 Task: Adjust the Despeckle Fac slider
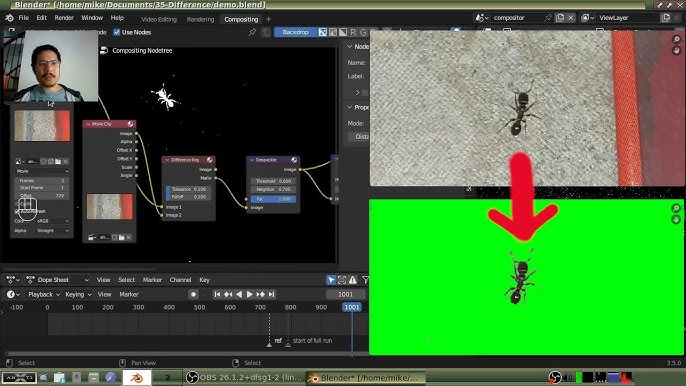click(x=273, y=199)
